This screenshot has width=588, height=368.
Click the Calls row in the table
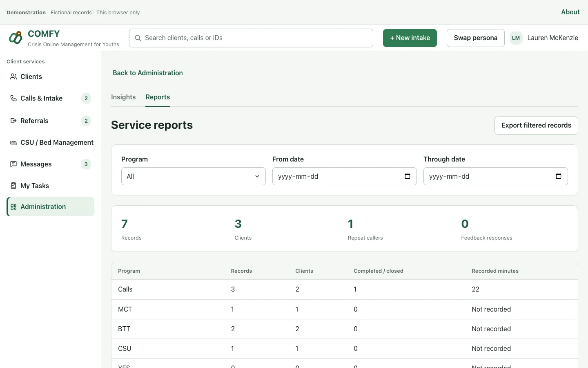tap(345, 289)
